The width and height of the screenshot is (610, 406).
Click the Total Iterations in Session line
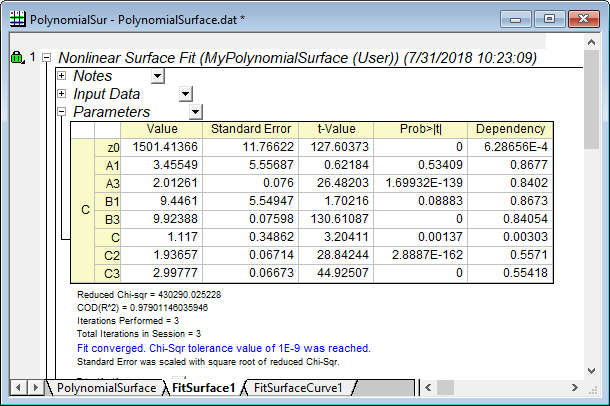click(x=139, y=334)
